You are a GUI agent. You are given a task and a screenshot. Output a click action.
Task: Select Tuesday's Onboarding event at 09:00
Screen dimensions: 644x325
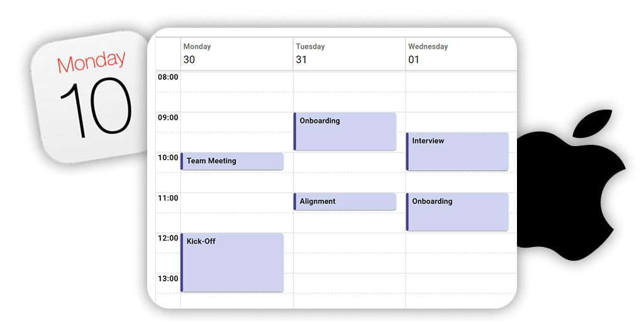345,132
